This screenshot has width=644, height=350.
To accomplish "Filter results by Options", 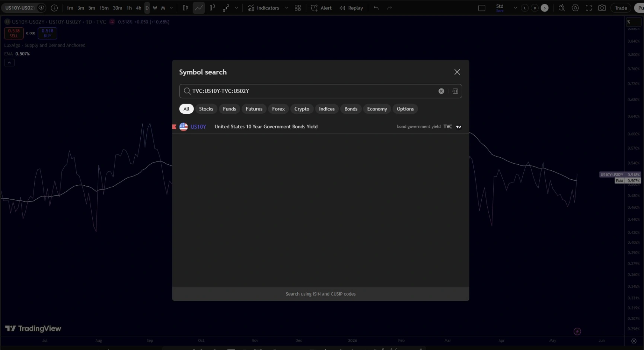I will point(405,109).
